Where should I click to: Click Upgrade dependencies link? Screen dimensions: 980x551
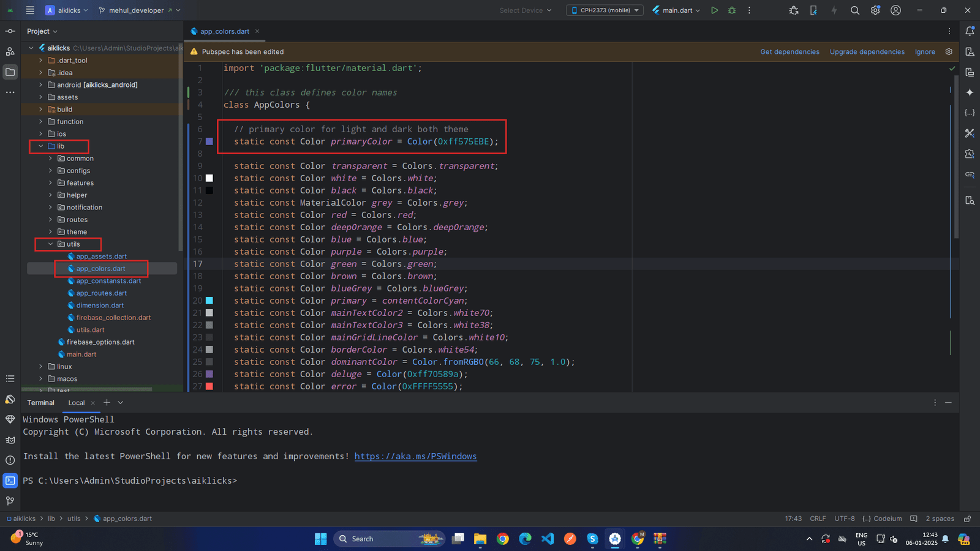[867, 52]
